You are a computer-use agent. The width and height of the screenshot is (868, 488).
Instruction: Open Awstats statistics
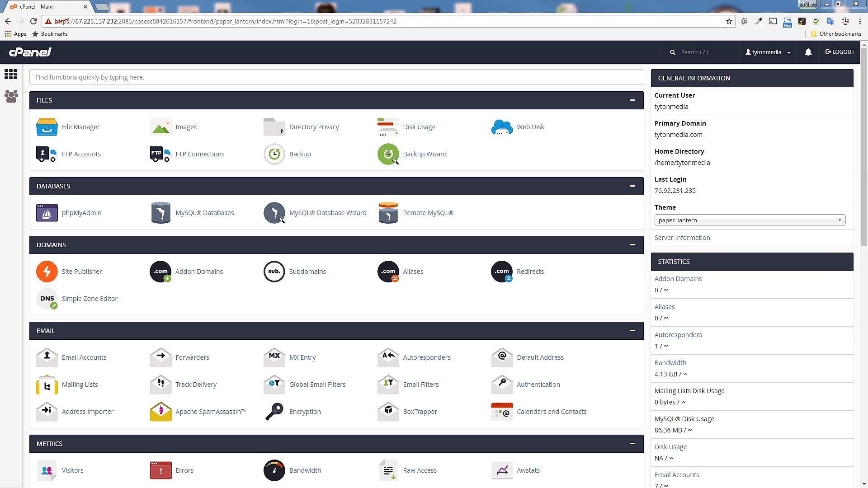click(x=528, y=470)
